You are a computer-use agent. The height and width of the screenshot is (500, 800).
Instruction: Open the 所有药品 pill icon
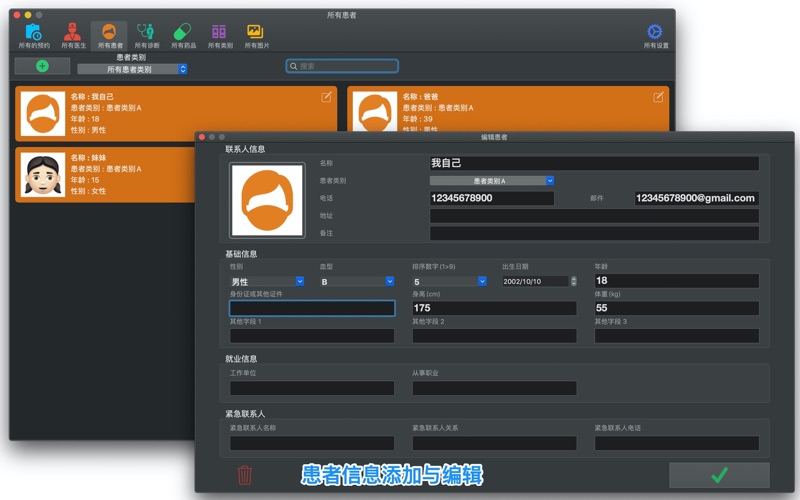(x=183, y=35)
